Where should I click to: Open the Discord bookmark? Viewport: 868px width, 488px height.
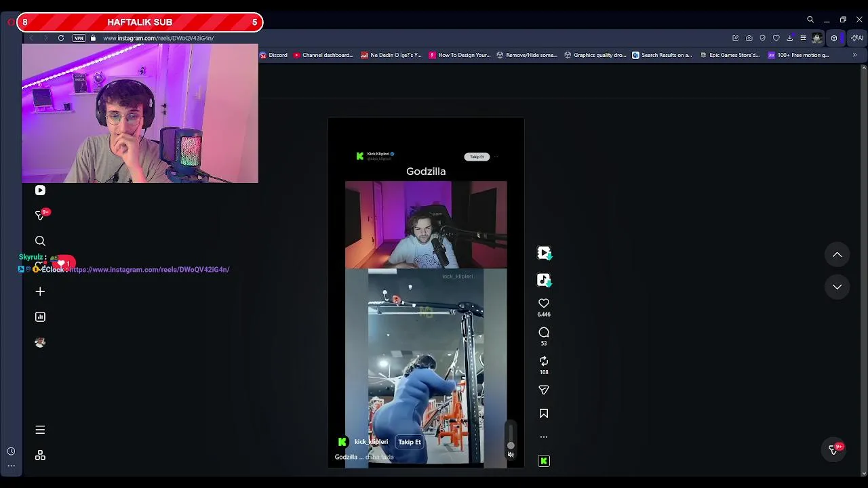(x=274, y=55)
